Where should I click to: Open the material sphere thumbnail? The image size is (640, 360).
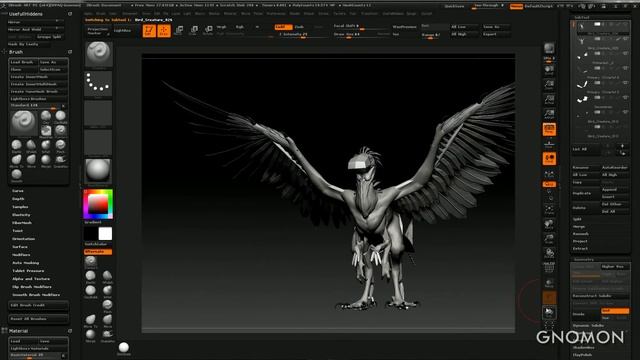click(x=98, y=171)
